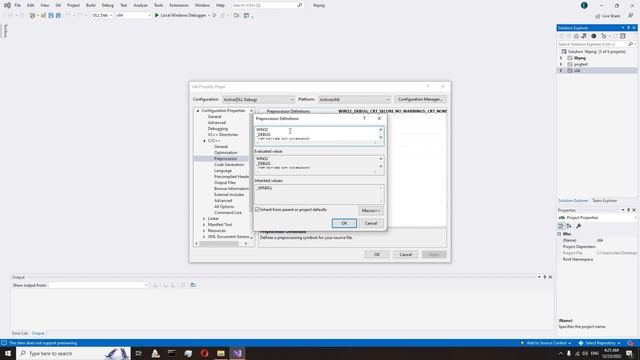This screenshot has height=360, width=640.
Task: Select VC++ Directories in the tree
Action: coord(223,135)
